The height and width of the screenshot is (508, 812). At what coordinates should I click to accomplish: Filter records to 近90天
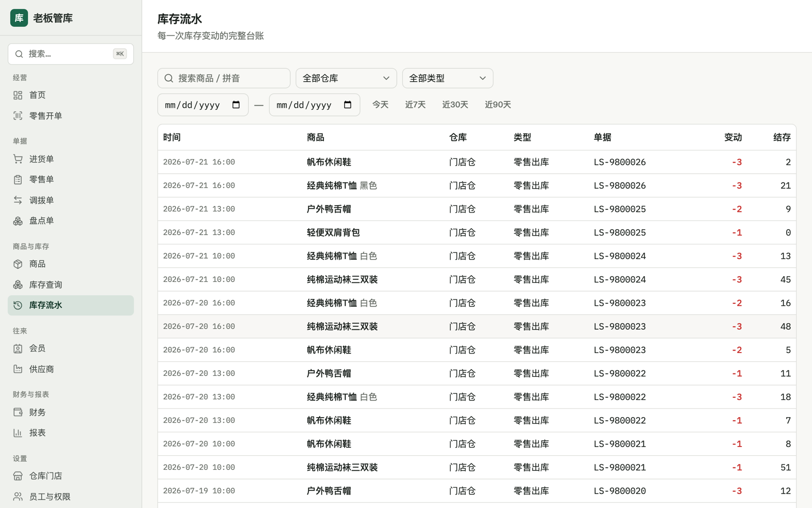pos(498,105)
